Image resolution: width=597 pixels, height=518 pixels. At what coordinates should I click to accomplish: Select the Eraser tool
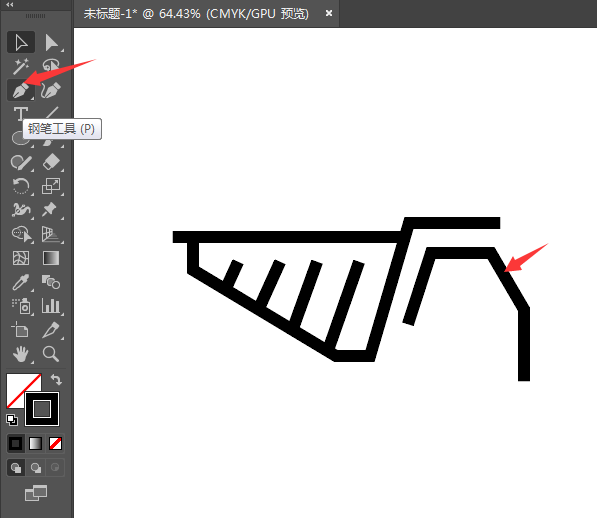click(x=51, y=163)
